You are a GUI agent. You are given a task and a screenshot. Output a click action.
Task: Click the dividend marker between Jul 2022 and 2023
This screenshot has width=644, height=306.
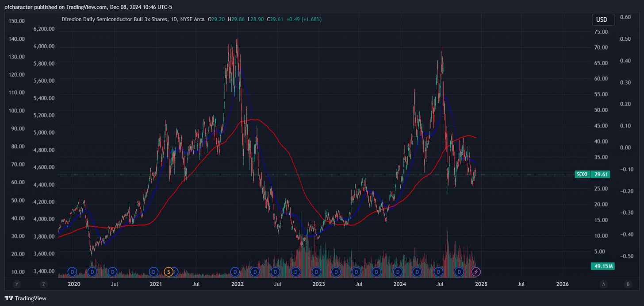[x=295, y=271]
